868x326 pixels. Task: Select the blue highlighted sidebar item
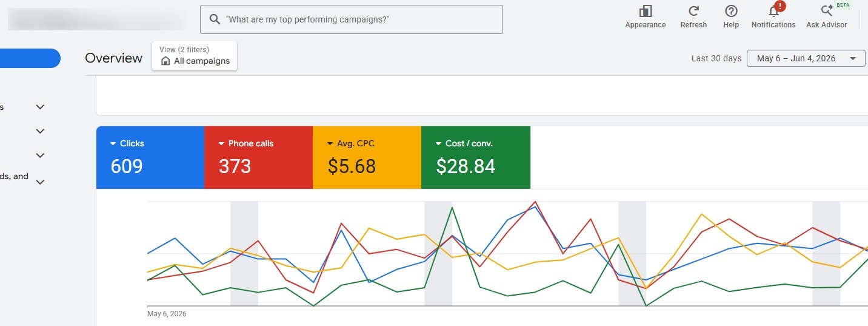tap(30, 58)
